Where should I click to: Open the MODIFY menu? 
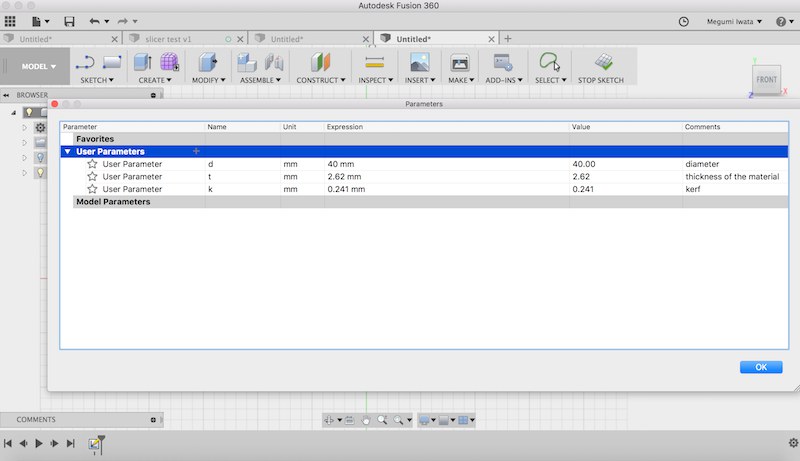click(x=209, y=80)
